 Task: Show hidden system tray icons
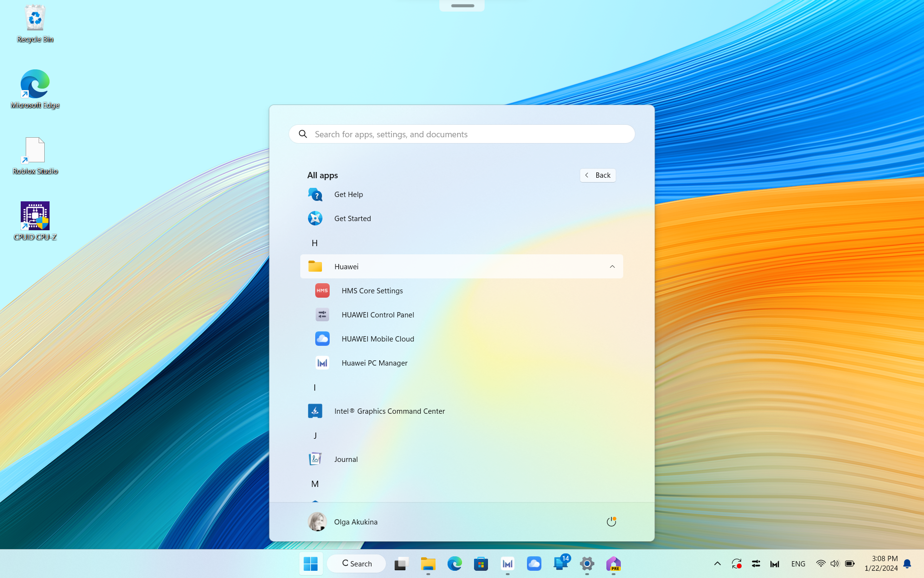click(717, 564)
